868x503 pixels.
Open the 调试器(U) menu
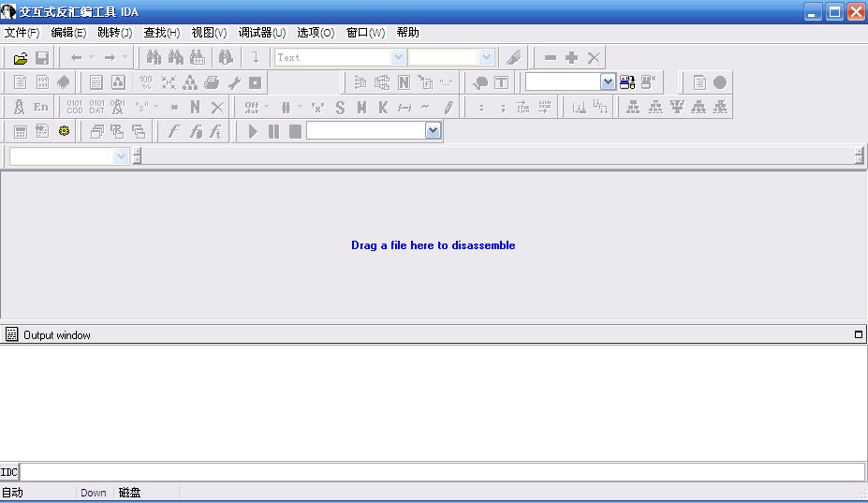pos(262,33)
